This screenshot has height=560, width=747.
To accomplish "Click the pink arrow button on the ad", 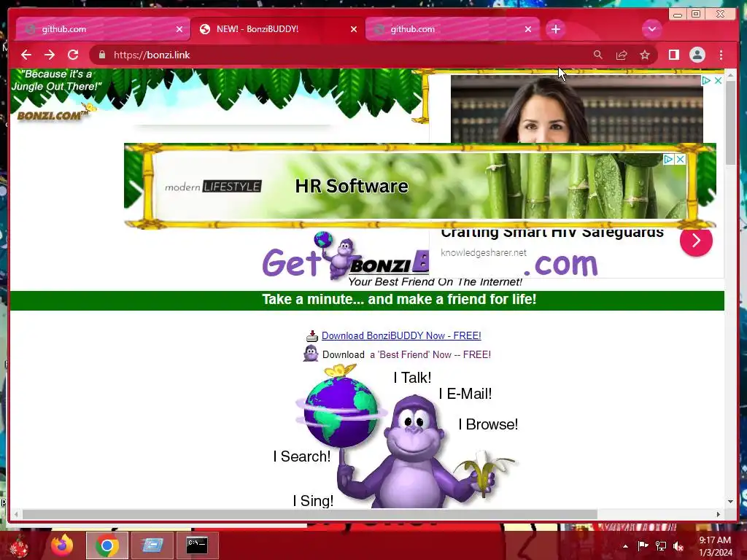I will coord(696,241).
